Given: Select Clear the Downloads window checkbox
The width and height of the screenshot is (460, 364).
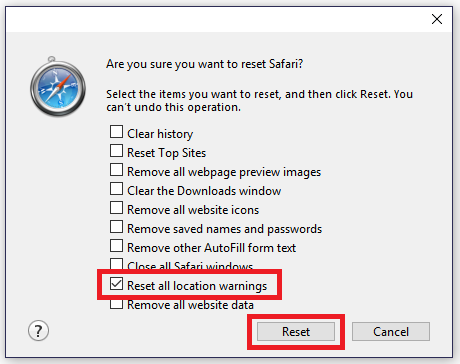Looking at the screenshot, I should [x=116, y=189].
